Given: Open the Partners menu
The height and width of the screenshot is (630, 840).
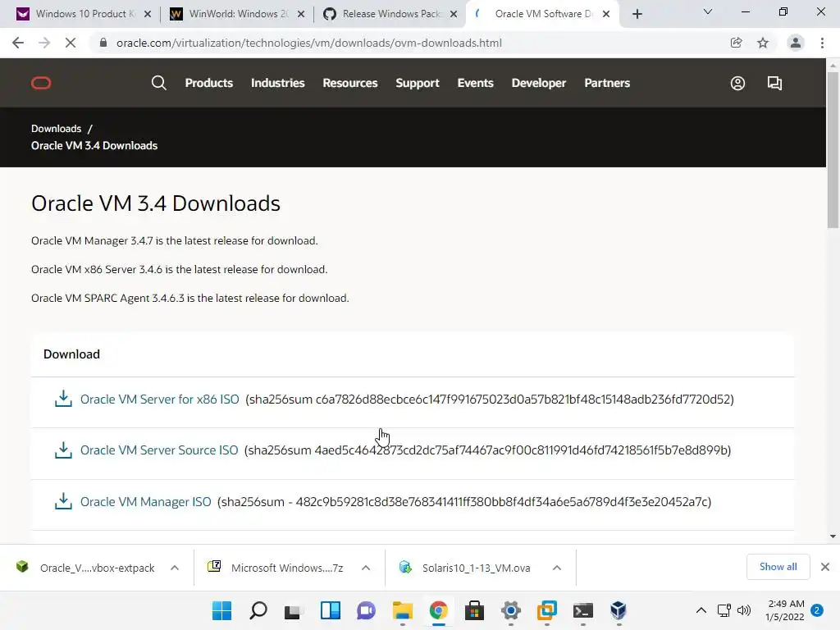Looking at the screenshot, I should 607,83.
